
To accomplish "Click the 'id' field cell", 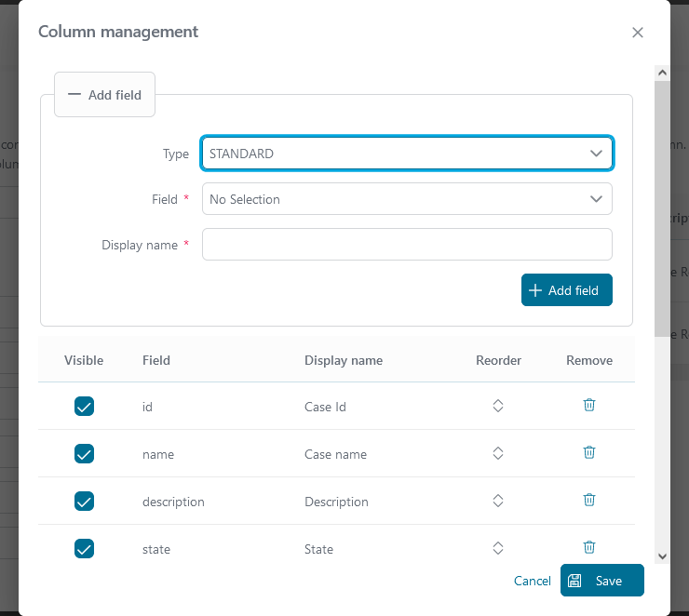I will point(147,407).
